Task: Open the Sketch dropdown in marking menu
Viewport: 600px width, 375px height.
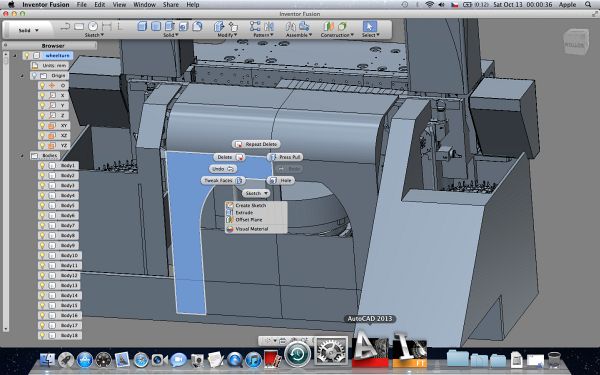Action: [256, 193]
